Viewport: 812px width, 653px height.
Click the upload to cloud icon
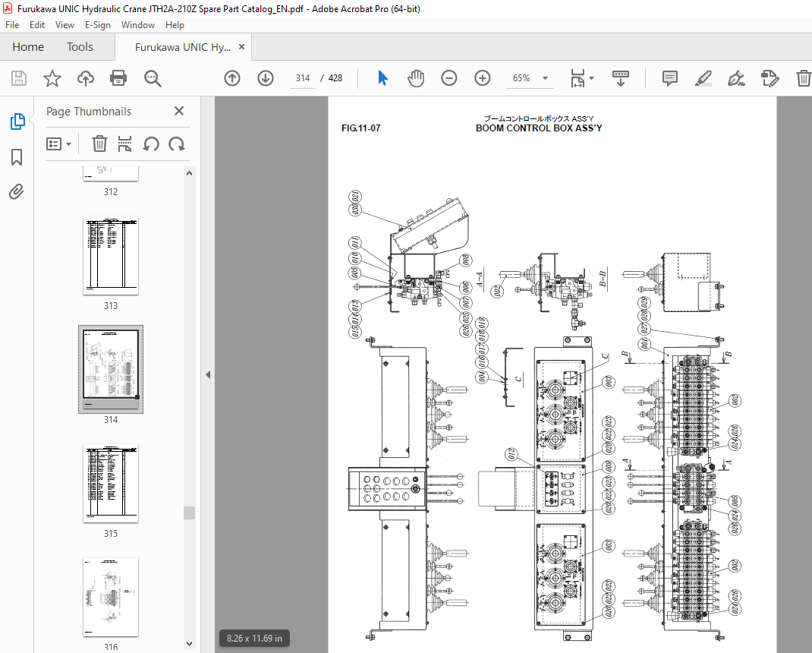coord(86,78)
